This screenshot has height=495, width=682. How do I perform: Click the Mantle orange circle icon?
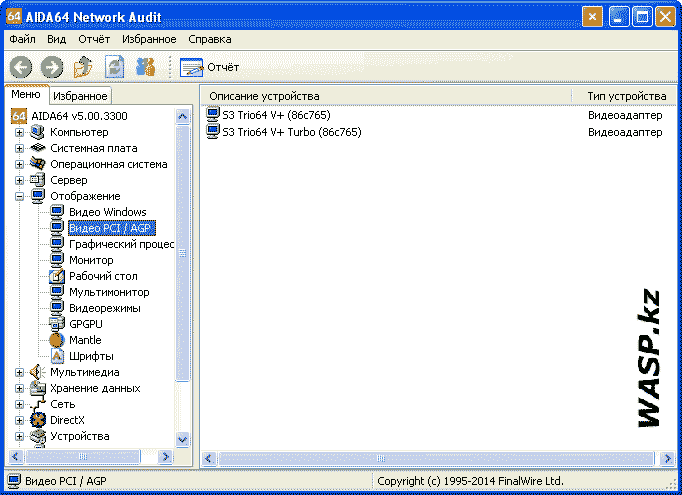click(x=57, y=340)
